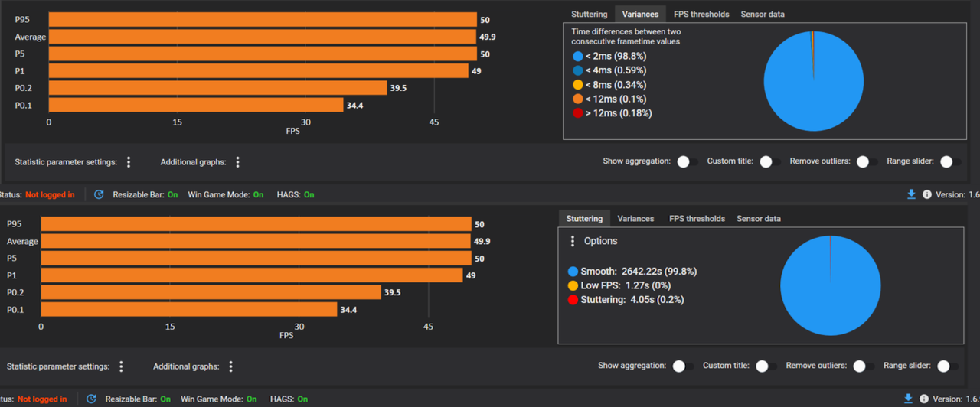Click the yellow swatch for < 8ms
The width and height of the screenshot is (980, 407).
[577, 85]
